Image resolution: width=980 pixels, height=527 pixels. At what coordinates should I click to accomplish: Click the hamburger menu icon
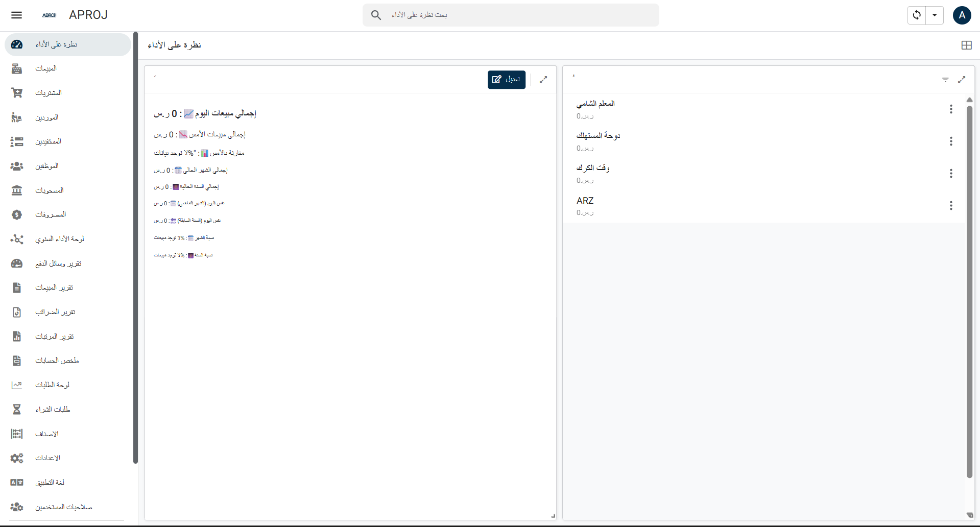(16, 15)
